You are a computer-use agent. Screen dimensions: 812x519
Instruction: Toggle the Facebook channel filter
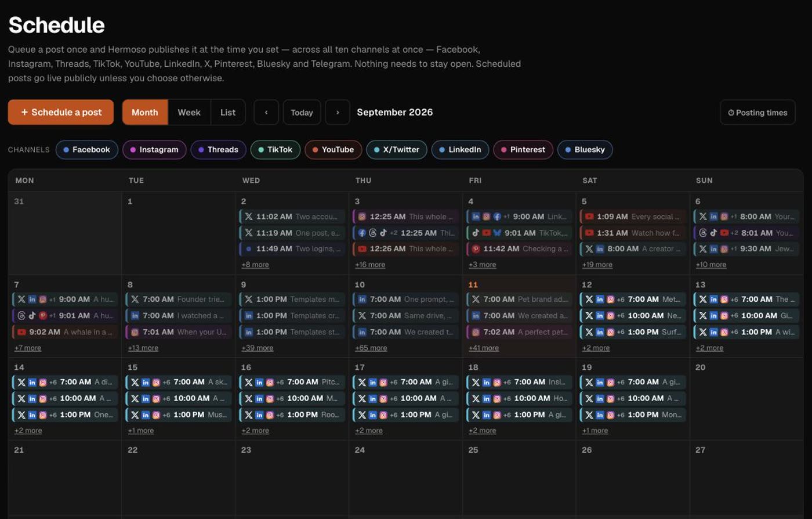pos(87,150)
